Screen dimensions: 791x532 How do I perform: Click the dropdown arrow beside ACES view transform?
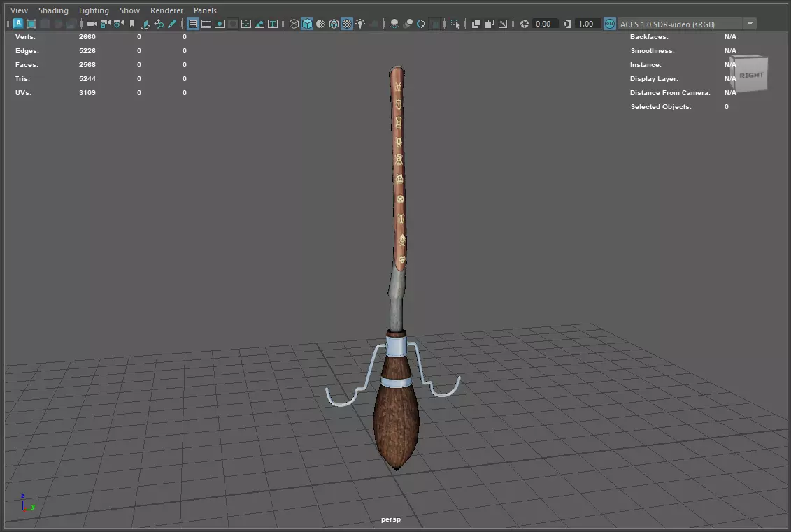pyautogui.click(x=750, y=24)
